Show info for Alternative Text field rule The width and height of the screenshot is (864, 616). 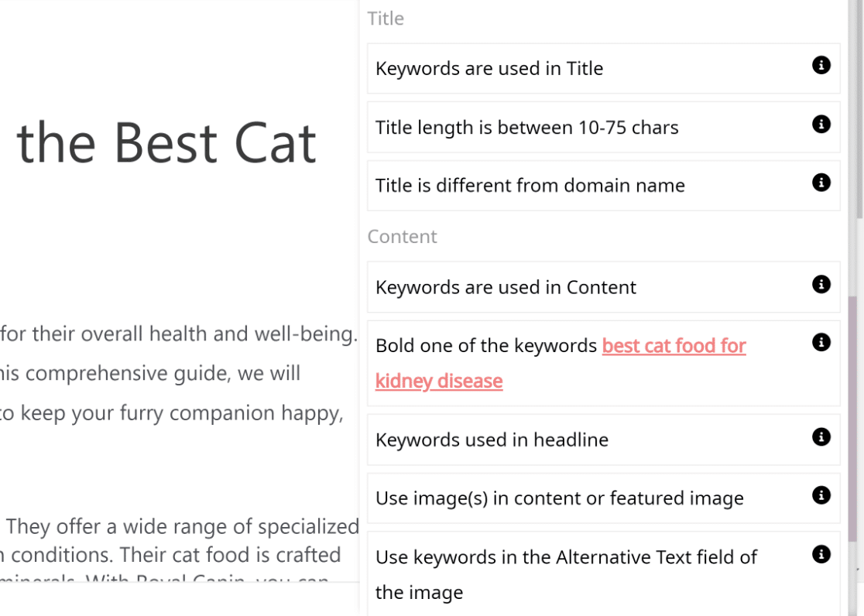(821, 554)
